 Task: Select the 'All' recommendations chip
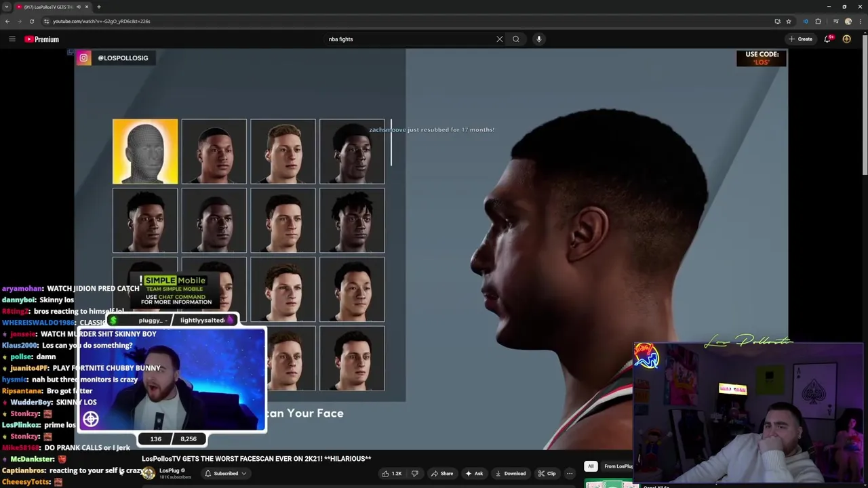591,466
